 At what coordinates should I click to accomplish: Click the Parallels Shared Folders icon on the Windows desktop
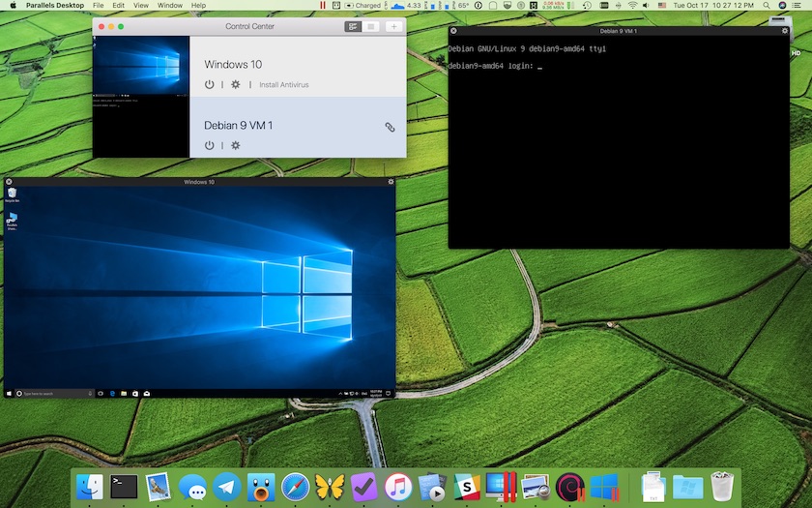[x=12, y=221]
